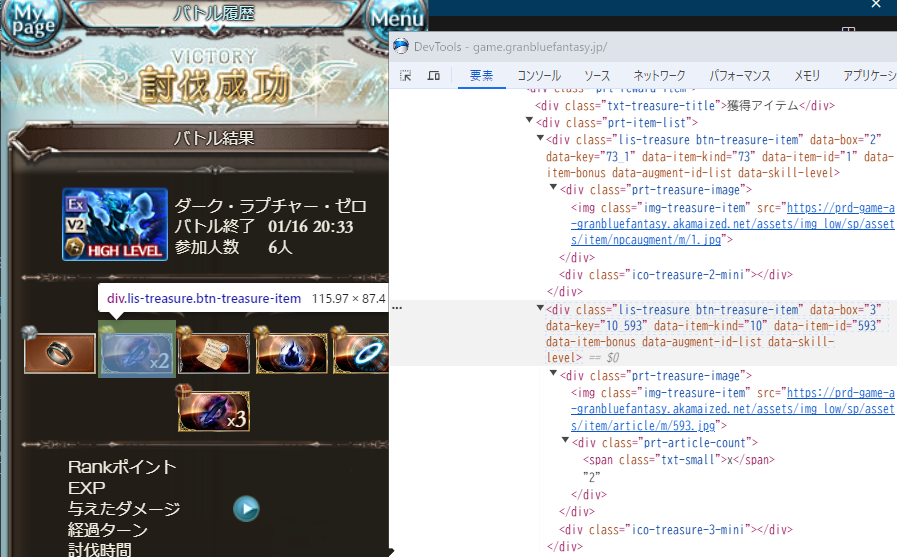Collapse the selected data-box="3" div node
This screenshot has width=897, height=557.
coord(540,307)
